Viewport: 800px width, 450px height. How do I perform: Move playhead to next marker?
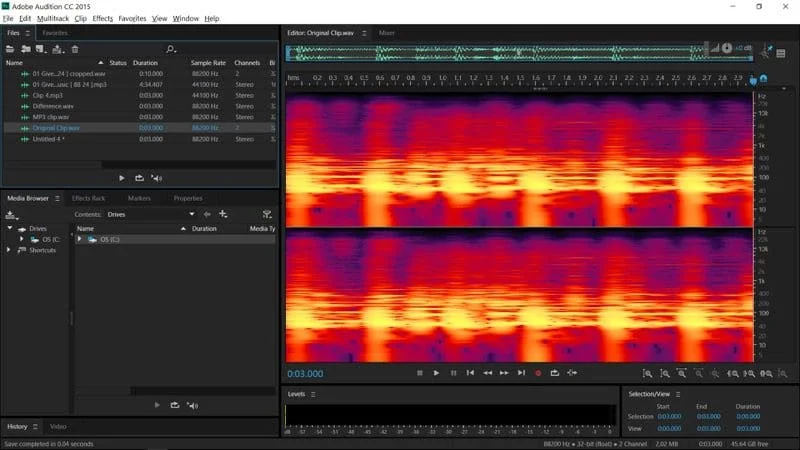tap(521, 373)
